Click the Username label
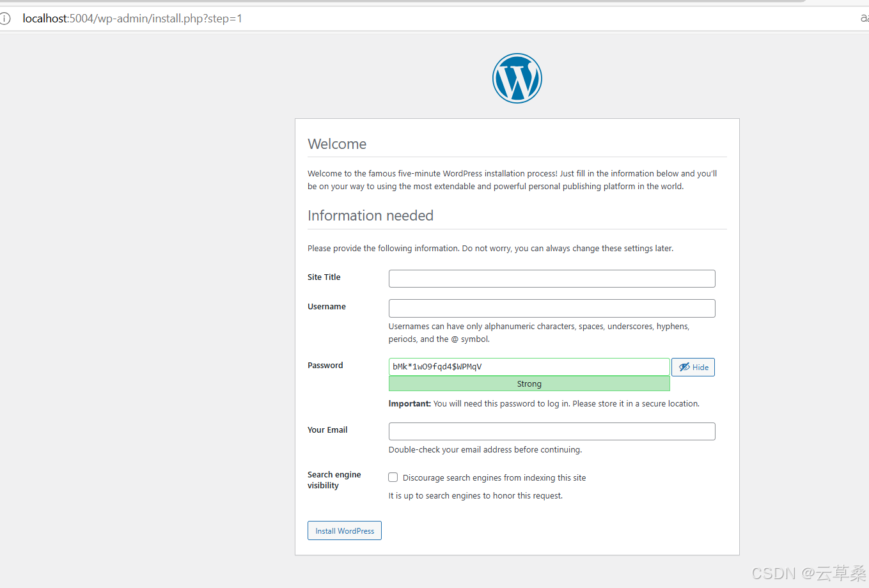The width and height of the screenshot is (869, 588). pos(327,306)
